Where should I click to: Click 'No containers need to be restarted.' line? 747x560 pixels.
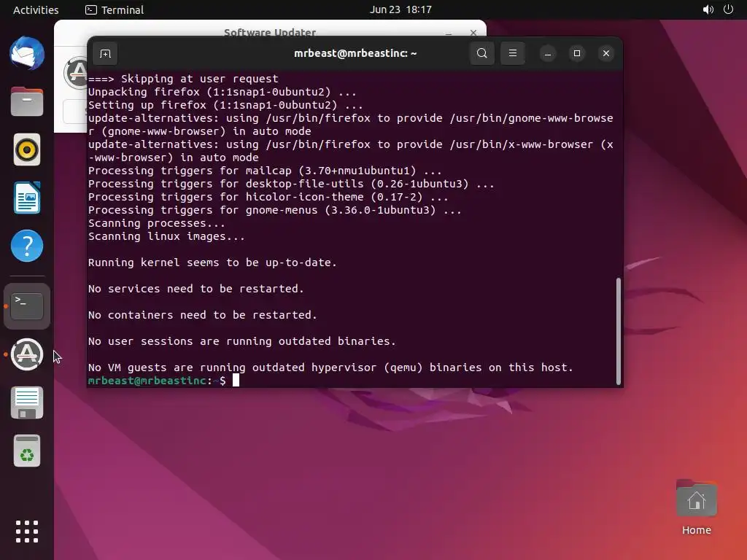pos(203,315)
